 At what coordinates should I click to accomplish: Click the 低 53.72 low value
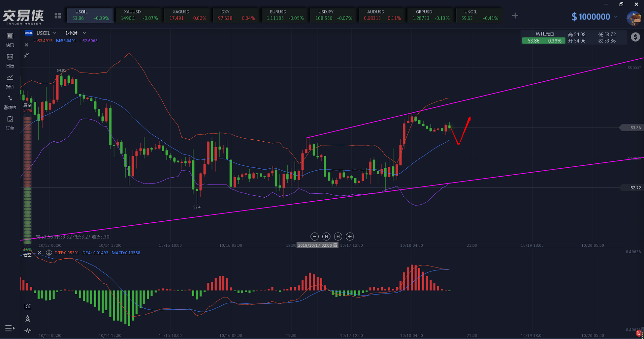point(607,34)
